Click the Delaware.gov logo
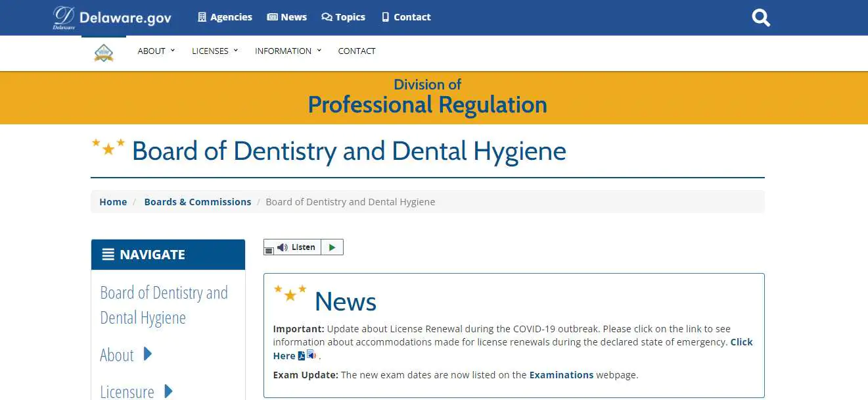This screenshot has width=868, height=400. pyautogui.click(x=112, y=17)
